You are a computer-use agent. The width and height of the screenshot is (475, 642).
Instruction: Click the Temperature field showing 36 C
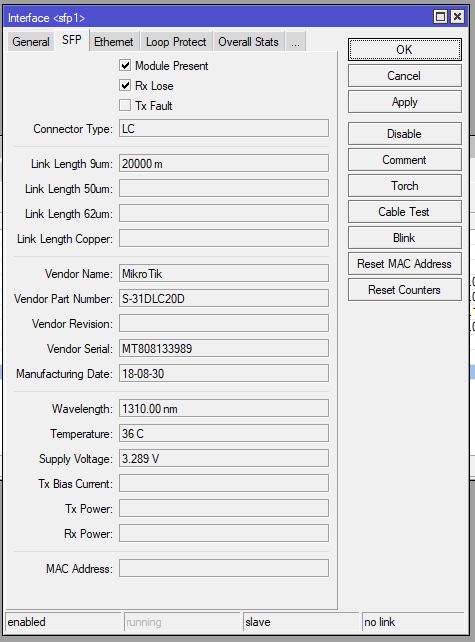click(224, 434)
